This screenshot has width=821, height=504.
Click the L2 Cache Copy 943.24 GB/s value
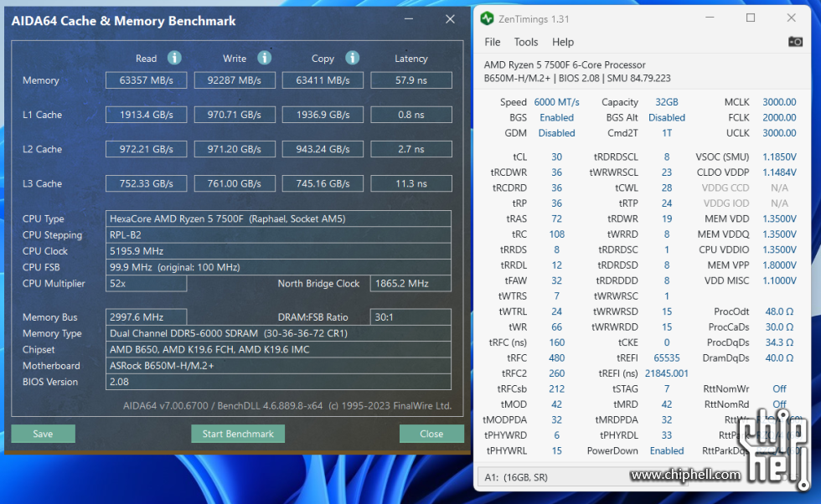(x=323, y=149)
